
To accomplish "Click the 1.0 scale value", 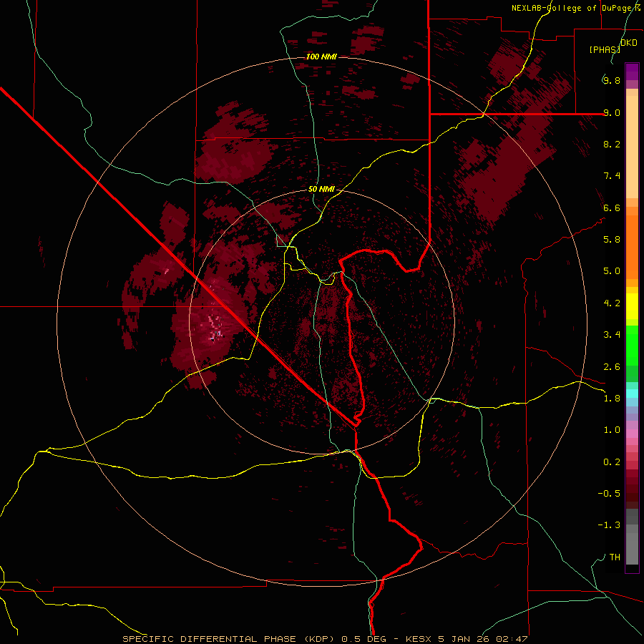I will tap(612, 430).
